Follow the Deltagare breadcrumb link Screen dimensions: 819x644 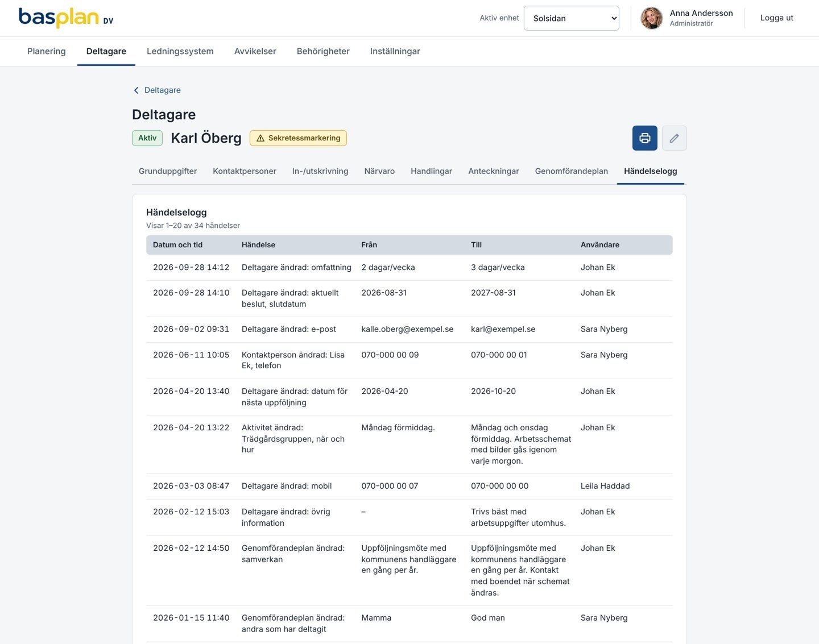(x=163, y=90)
